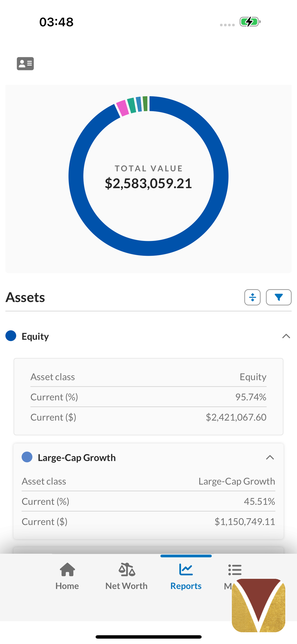Open the More list icon
297x644 pixels.
click(235, 570)
